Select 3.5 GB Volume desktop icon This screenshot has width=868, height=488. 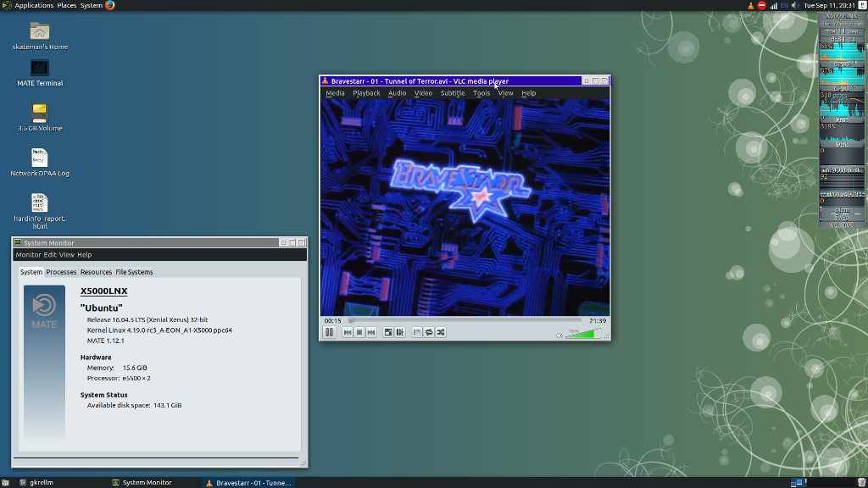coord(40,118)
